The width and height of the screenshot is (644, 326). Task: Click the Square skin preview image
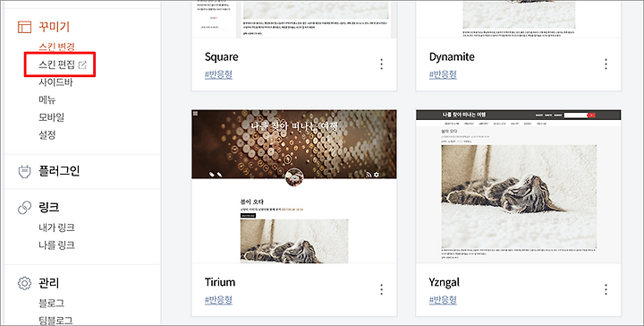pos(294,19)
